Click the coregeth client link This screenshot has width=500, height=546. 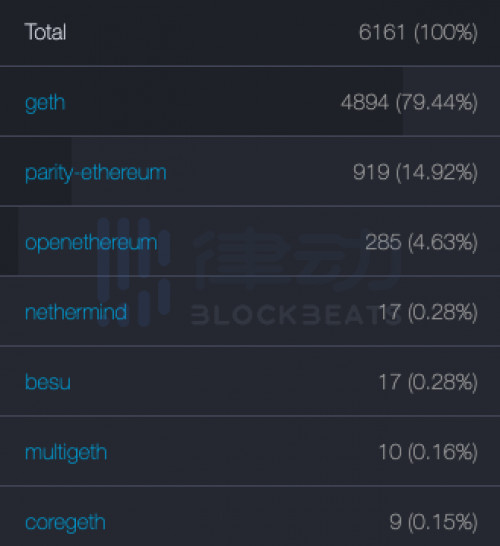click(65, 523)
